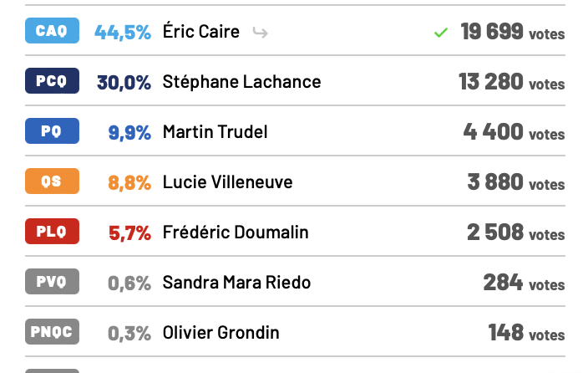Image resolution: width=588 pixels, height=373 pixels.
Task: Click the 44,5% percentage for CAQ
Action: tap(123, 33)
